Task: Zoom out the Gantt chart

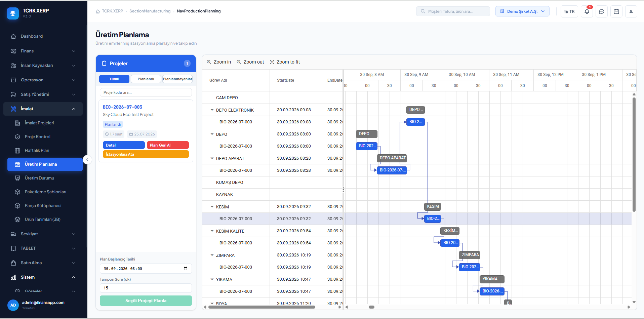Action: pos(250,62)
